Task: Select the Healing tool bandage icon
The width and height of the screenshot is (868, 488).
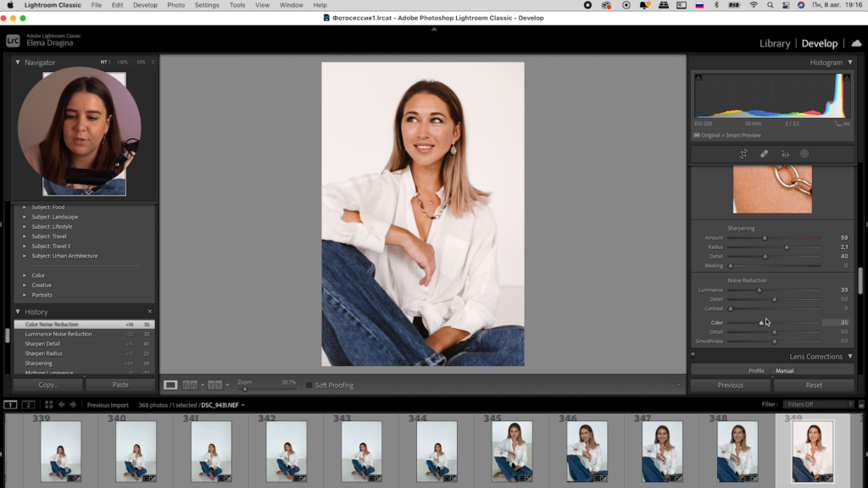Action: (764, 154)
